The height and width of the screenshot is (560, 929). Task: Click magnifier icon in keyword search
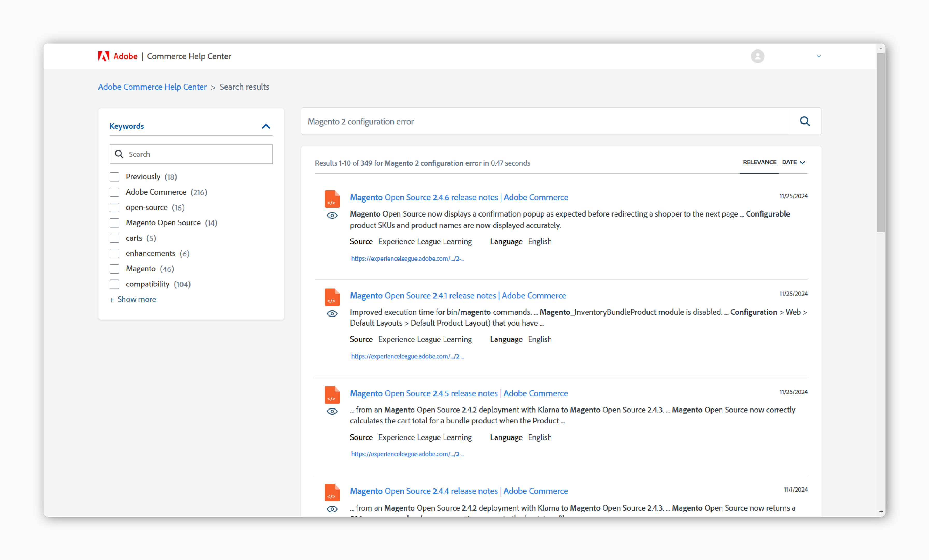coord(119,154)
